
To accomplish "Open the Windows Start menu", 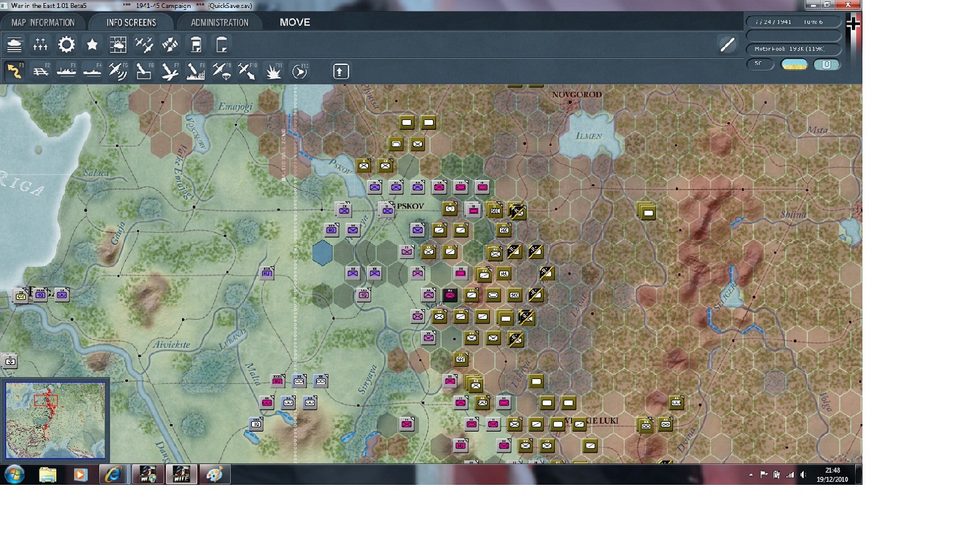I will pyautogui.click(x=14, y=474).
